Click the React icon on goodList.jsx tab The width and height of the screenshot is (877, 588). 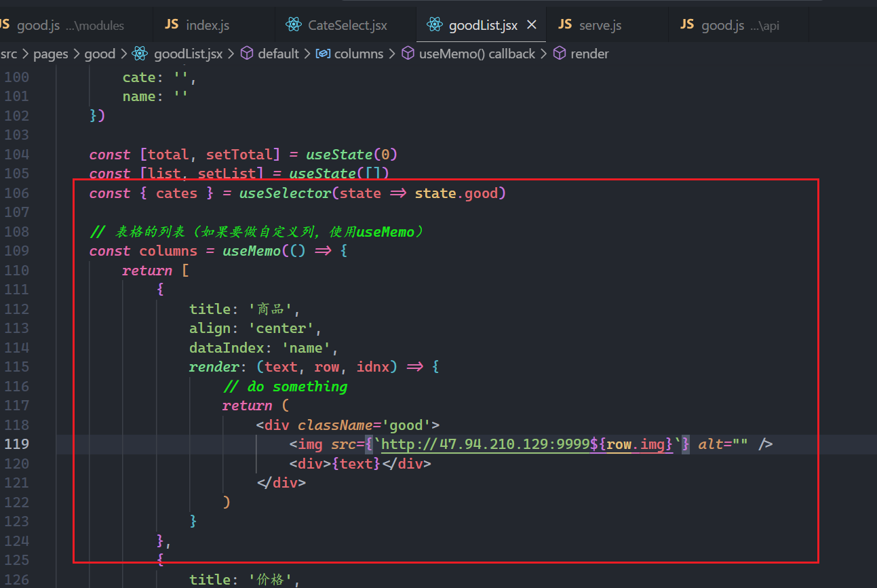tap(434, 25)
